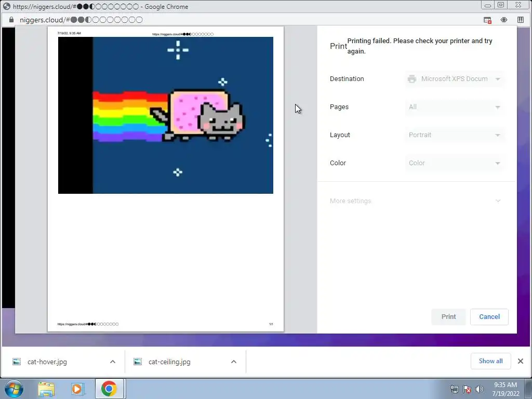Click the "Color" label on the left
The height and width of the screenshot is (399, 532).
click(338, 163)
